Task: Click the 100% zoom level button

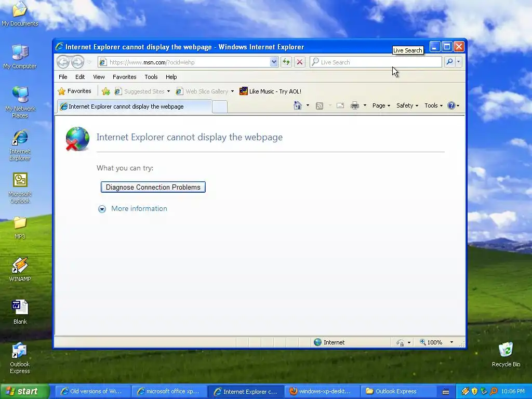Action: [431, 342]
